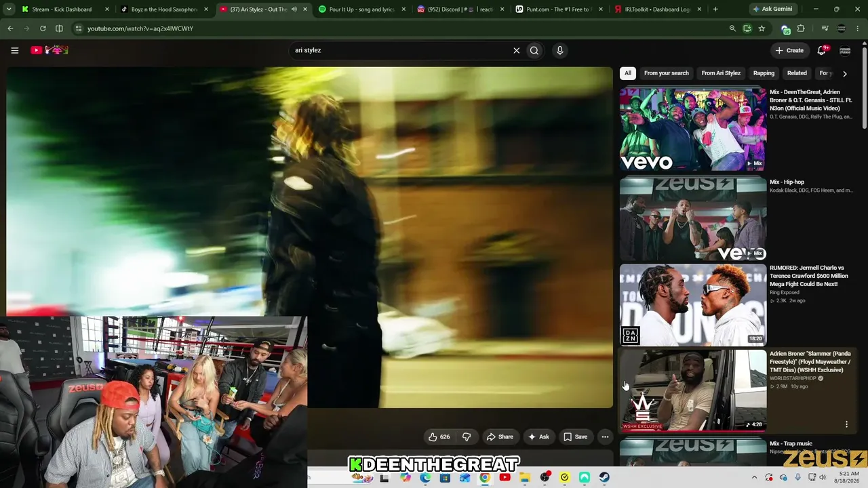Image resolution: width=868 pixels, height=488 pixels.
Task: Go back one page in Chrome
Action: 10,28
